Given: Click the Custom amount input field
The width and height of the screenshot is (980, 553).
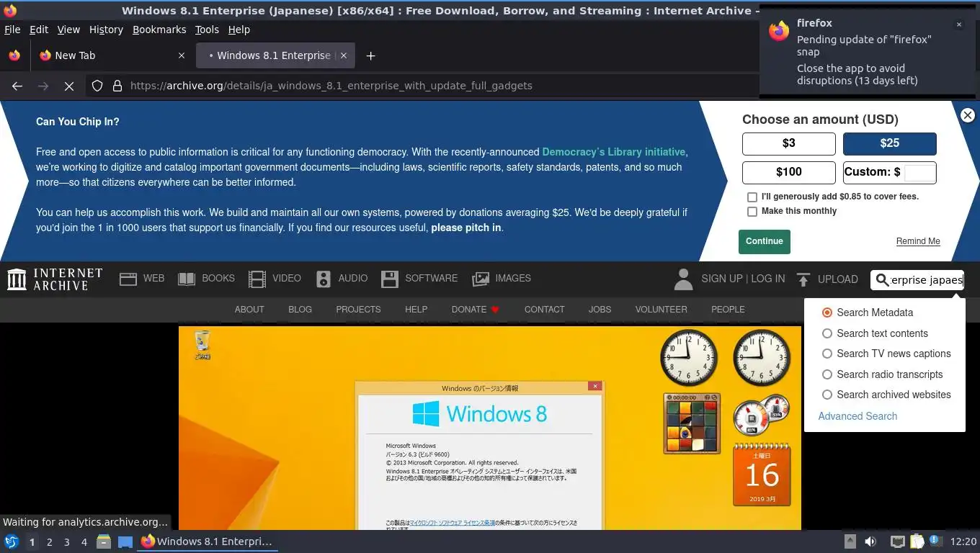Looking at the screenshot, I should 919,172.
